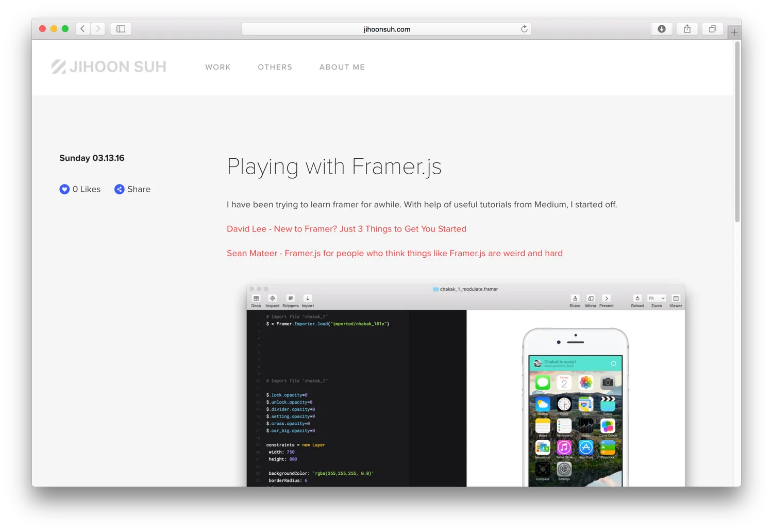The height and width of the screenshot is (532, 773).
Task: Add a new tab with the plus
Action: coord(734,32)
